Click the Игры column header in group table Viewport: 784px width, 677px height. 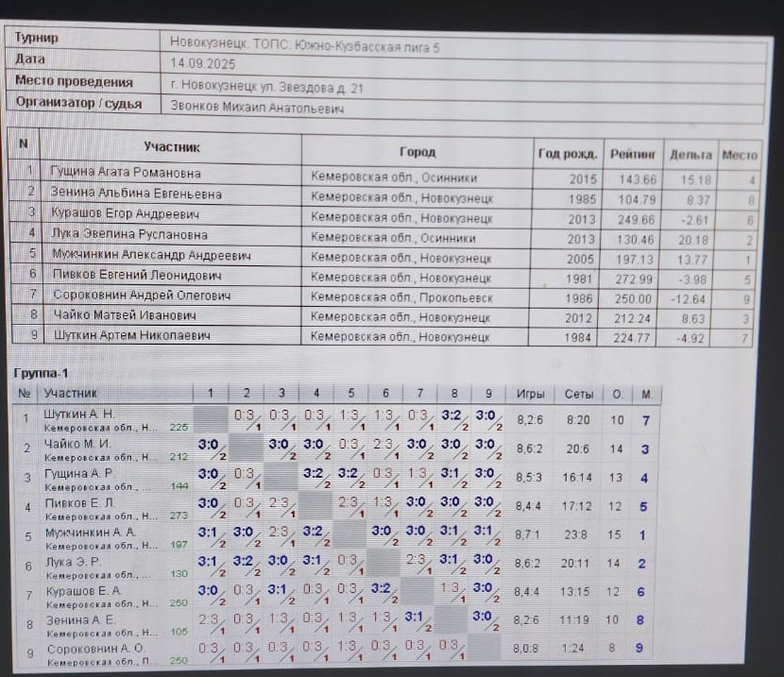pos(530,393)
